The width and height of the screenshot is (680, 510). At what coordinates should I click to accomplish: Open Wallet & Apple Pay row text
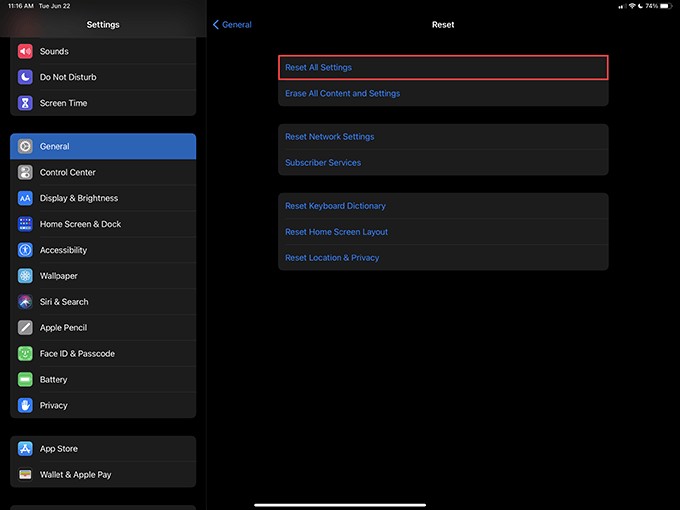click(x=75, y=475)
